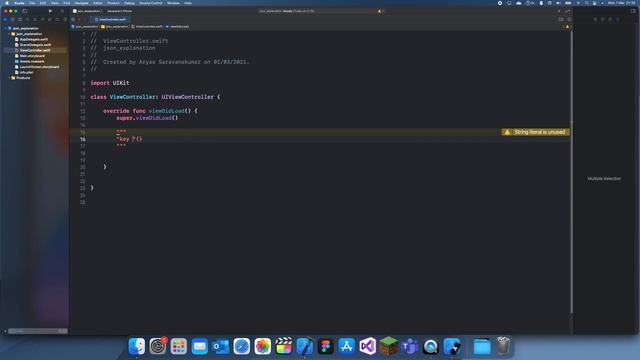This screenshot has height=360, width=640.
Task: Open the debug navigator tab
Action: (x=49, y=19)
